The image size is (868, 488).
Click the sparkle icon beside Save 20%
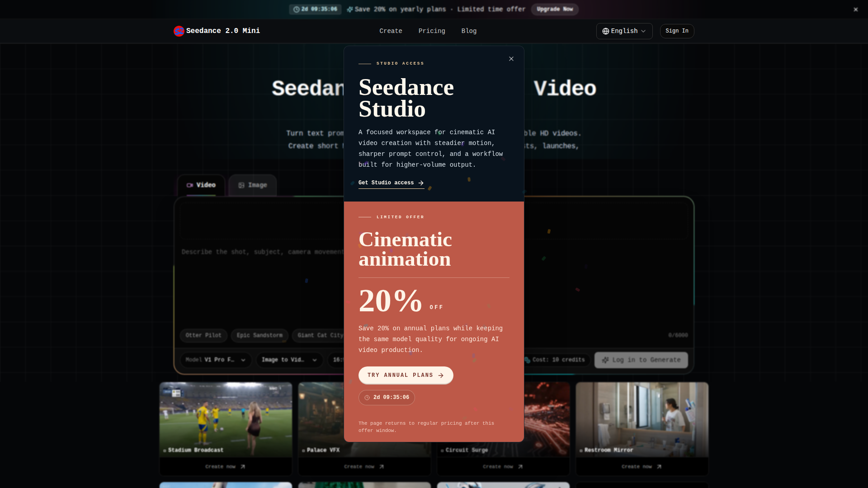coord(350,9)
